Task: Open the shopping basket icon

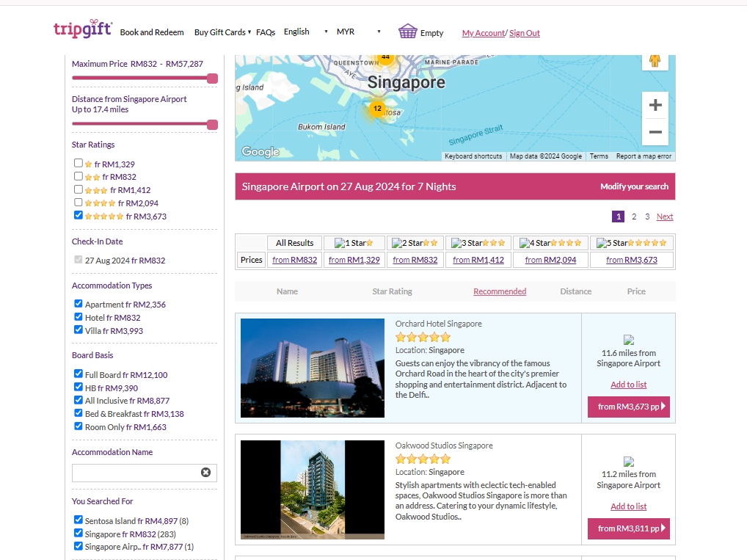Action: click(x=408, y=32)
